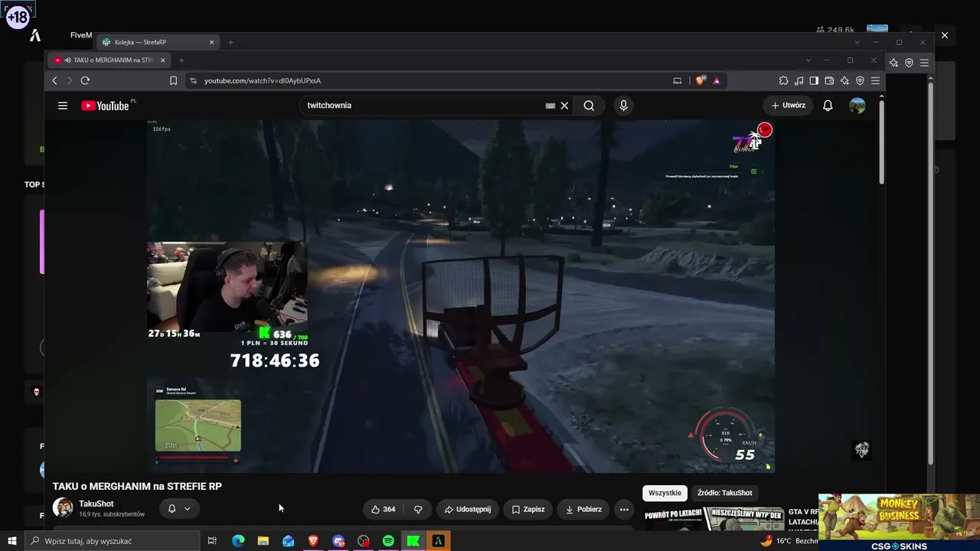Open YouTube notifications bell

828,106
